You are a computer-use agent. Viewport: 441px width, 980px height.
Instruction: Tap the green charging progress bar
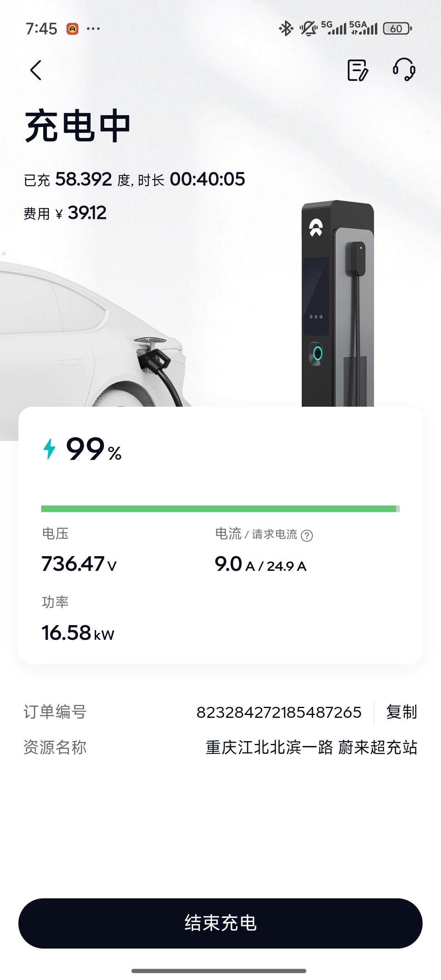pyautogui.click(x=220, y=509)
